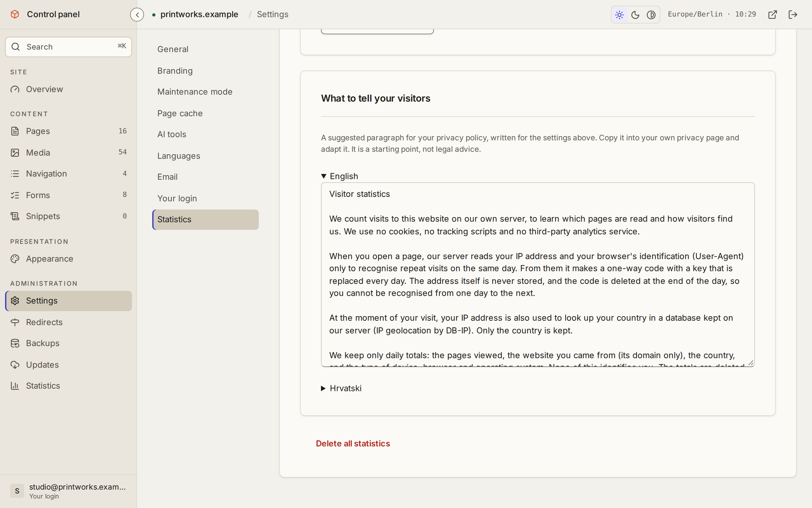
Task: Click the Redirects signpost icon
Action: [x=15, y=322]
